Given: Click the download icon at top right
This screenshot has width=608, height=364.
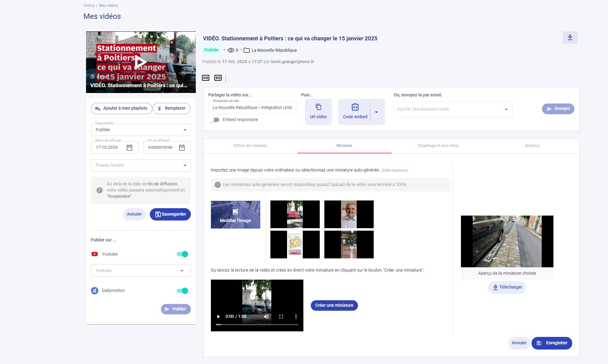Looking at the screenshot, I should point(570,38).
